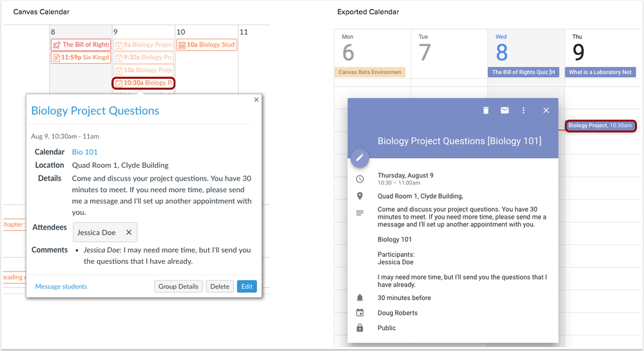Open Canvas Beta Environment event on Monday
The width and height of the screenshot is (644, 351).
[369, 72]
